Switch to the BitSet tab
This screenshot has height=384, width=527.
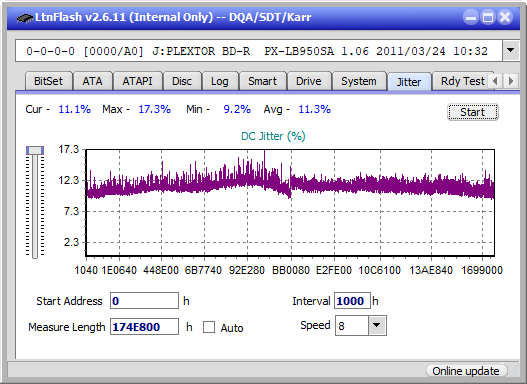(48, 81)
